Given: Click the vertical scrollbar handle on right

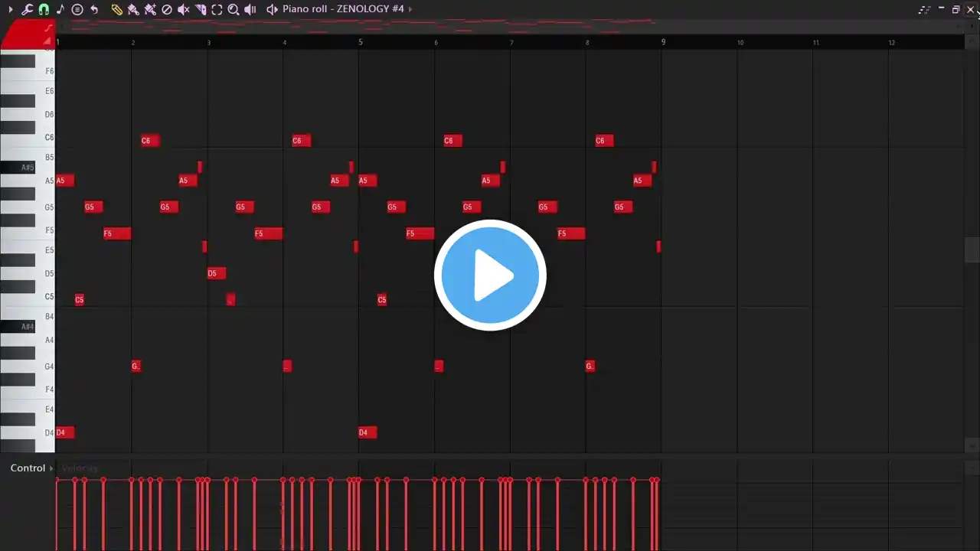Looking at the screenshot, I should tap(972, 249).
